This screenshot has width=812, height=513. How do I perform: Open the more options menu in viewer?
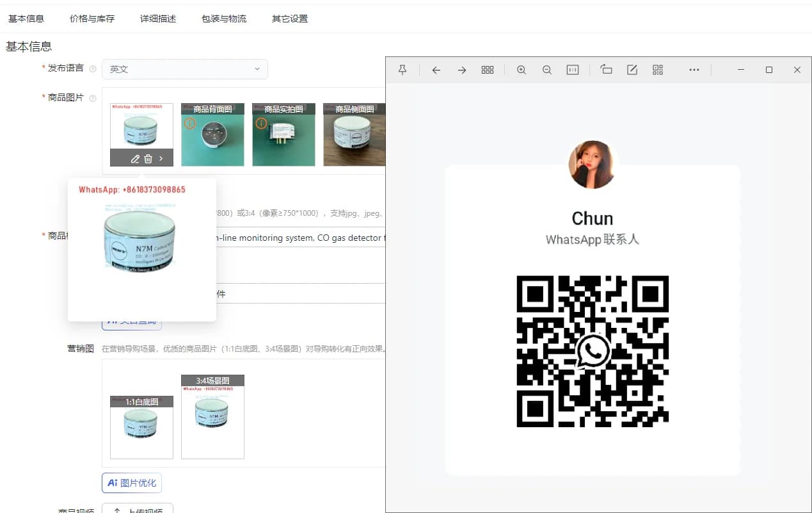(x=694, y=70)
